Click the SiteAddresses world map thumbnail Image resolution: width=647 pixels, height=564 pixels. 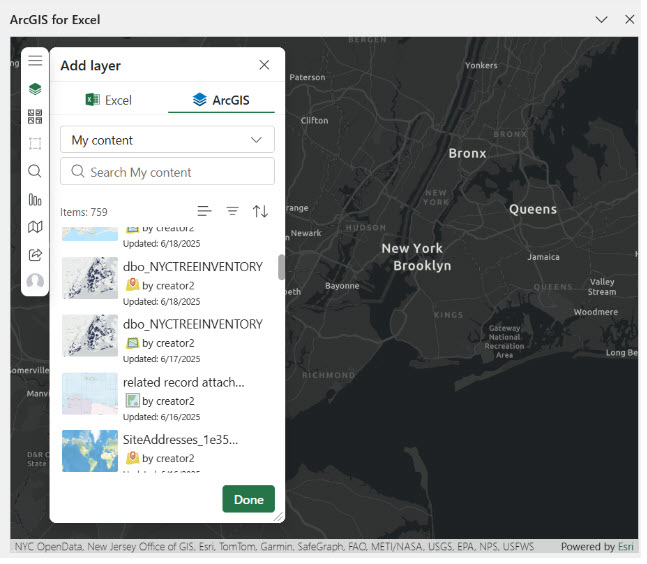coord(90,451)
